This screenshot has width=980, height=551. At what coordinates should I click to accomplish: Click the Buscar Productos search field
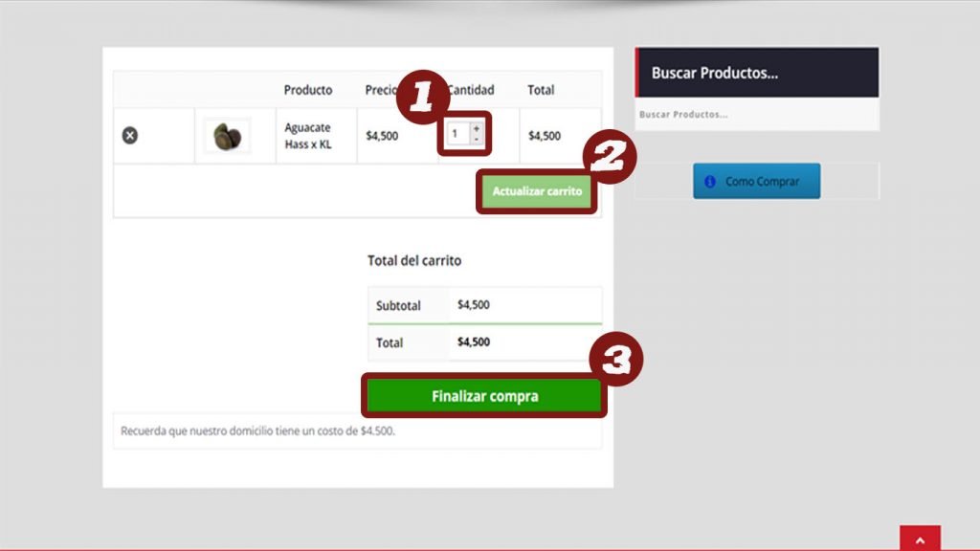click(x=757, y=115)
